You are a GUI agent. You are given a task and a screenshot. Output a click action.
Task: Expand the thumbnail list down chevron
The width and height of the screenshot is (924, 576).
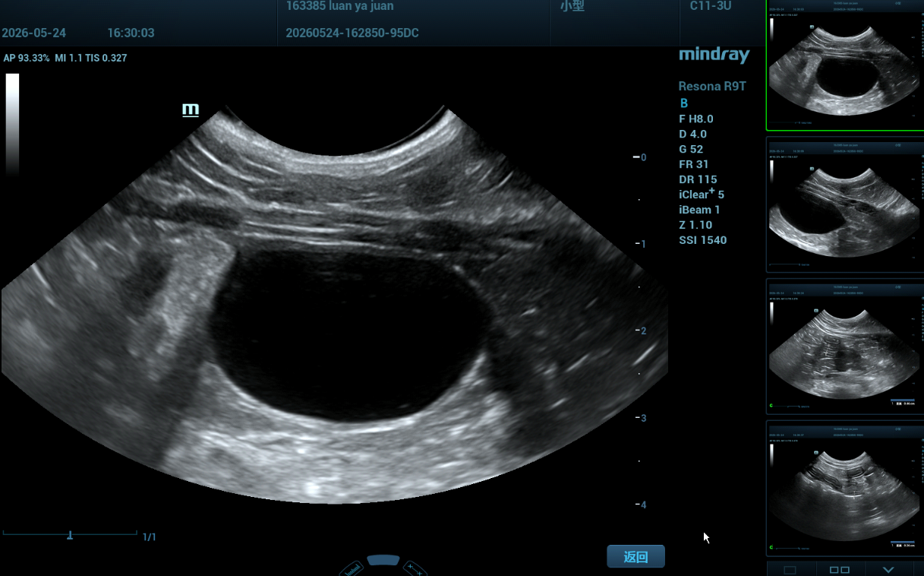click(888, 569)
